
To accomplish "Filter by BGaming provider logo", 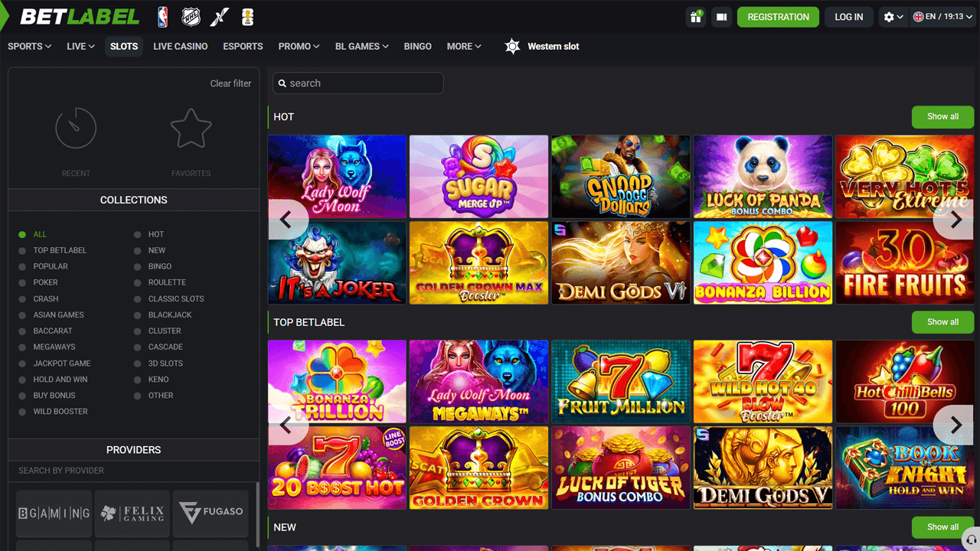I will click(x=54, y=514).
